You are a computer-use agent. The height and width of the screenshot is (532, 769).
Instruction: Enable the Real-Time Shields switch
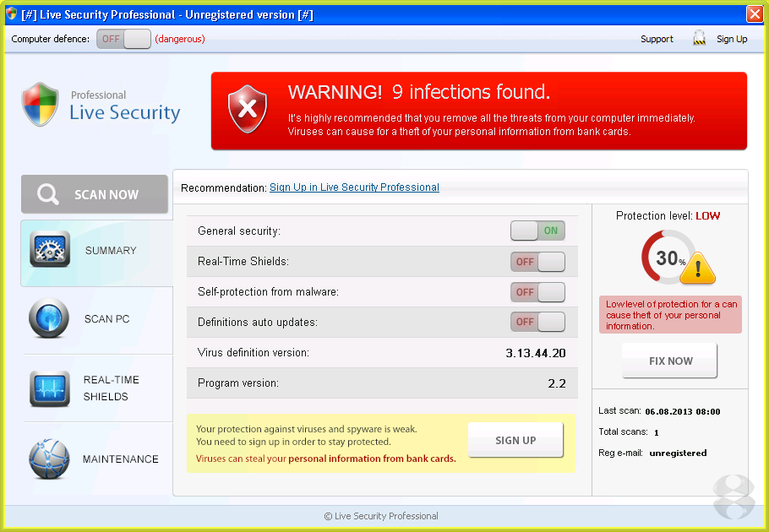tap(537, 262)
